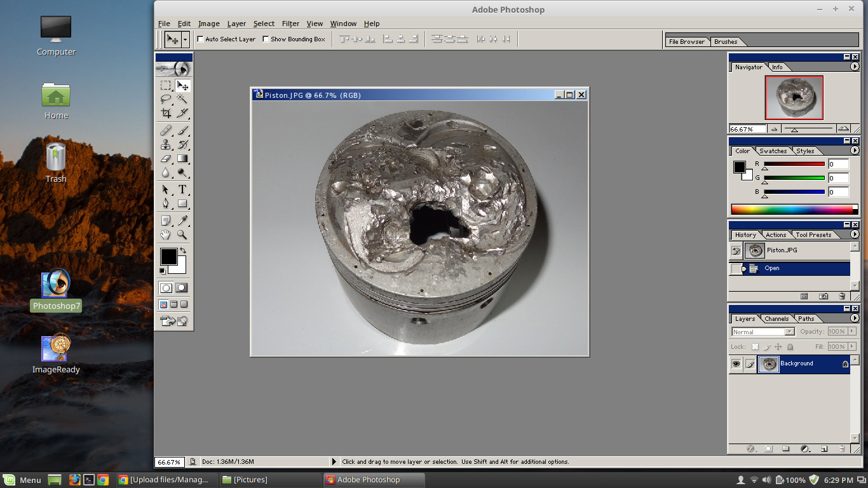868x488 pixels.
Task: Select the Type tool
Action: (182, 189)
